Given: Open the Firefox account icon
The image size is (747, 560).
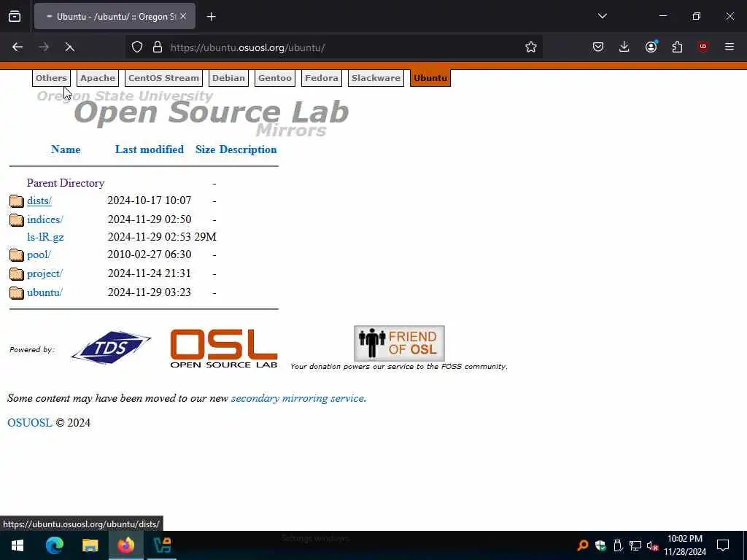Looking at the screenshot, I should point(651,47).
